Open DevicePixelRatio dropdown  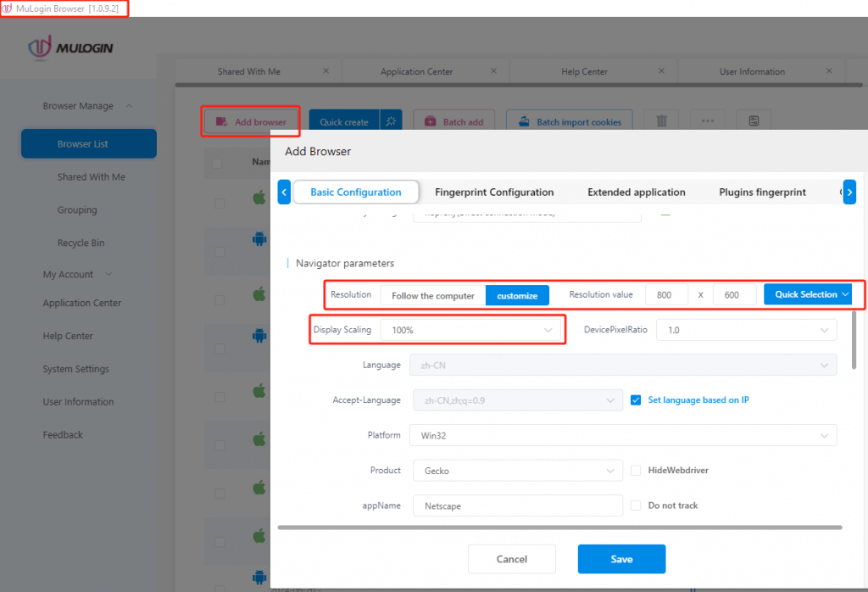(746, 330)
